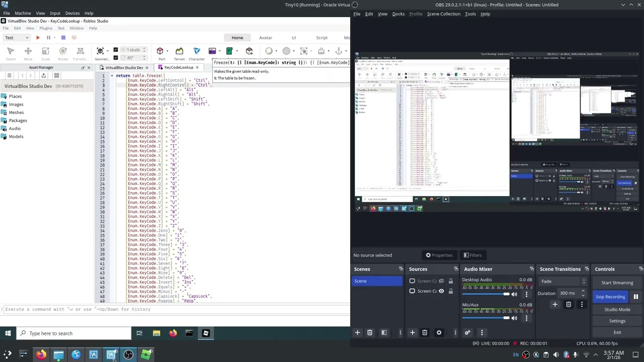Toggle lock on first Screen Capture source

click(x=451, y=281)
